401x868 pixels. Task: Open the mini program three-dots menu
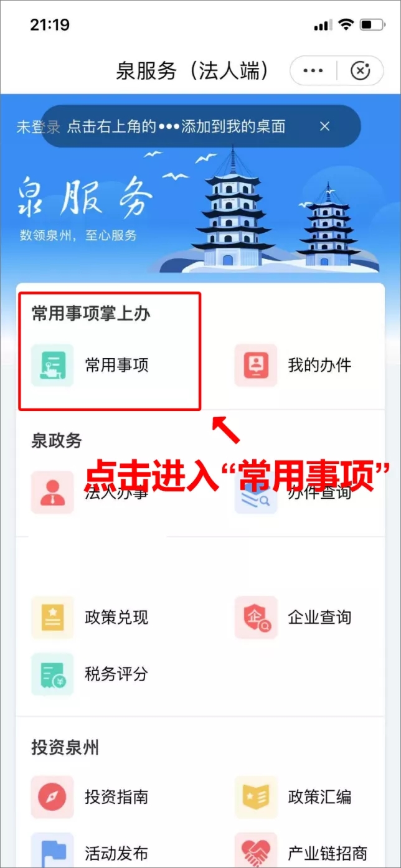(313, 71)
